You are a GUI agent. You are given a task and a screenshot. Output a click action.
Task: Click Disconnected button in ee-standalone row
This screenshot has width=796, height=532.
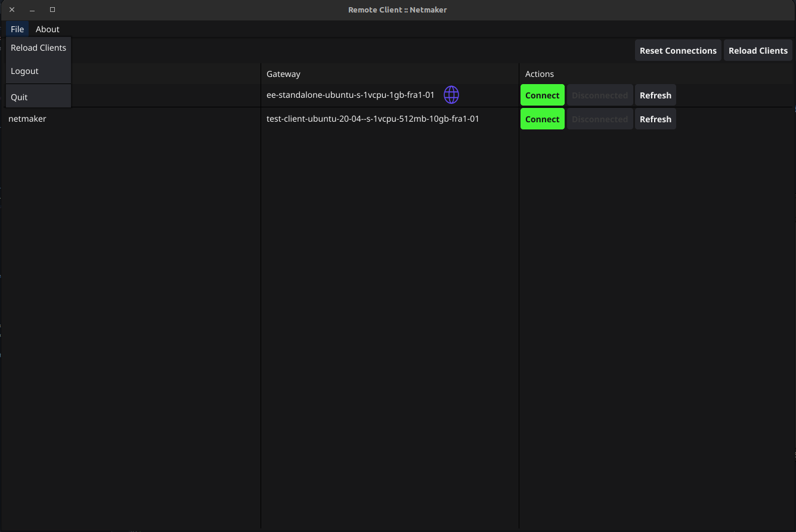point(600,95)
